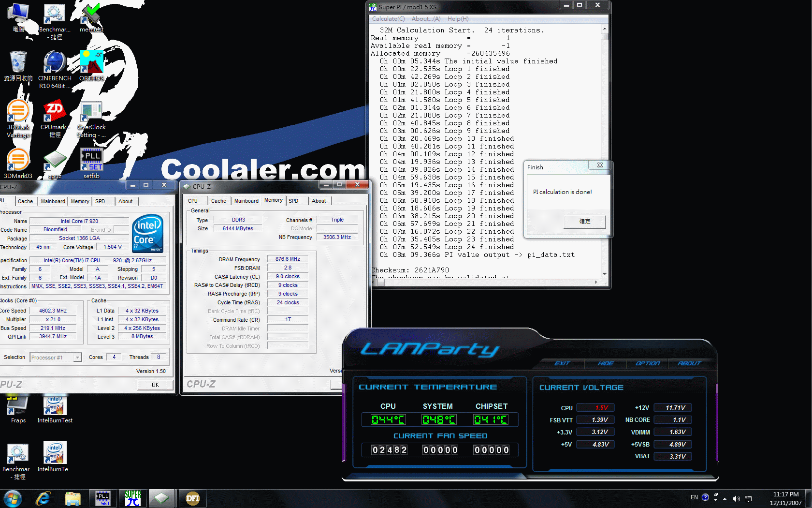
Task: Click the network tray icon
Action: click(748, 498)
